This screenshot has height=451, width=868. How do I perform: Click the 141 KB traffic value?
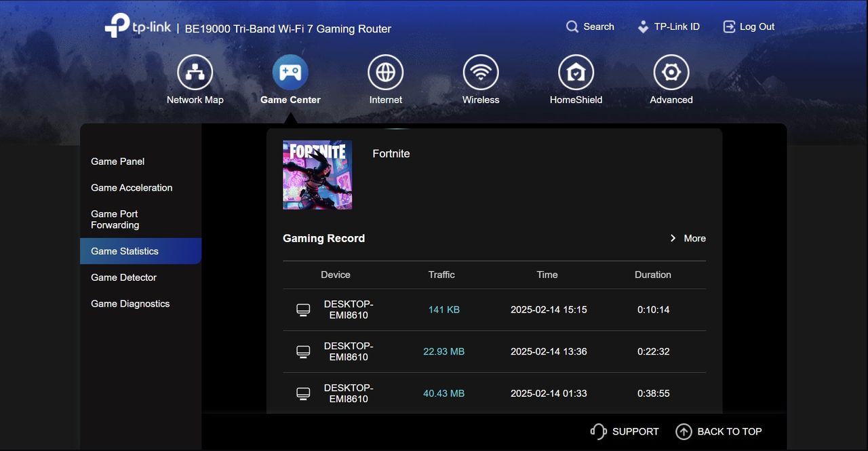click(444, 309)
